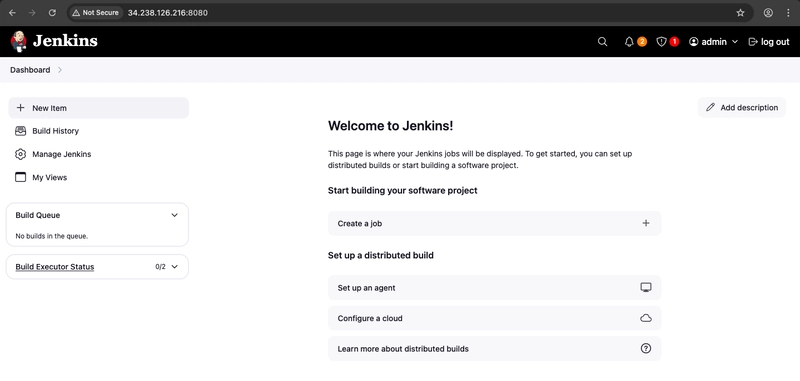Image resolution: width=800 pixels, height=381 pixels.
Task: Collapse the Build Queue panel
Action: [x=174, y=215]
